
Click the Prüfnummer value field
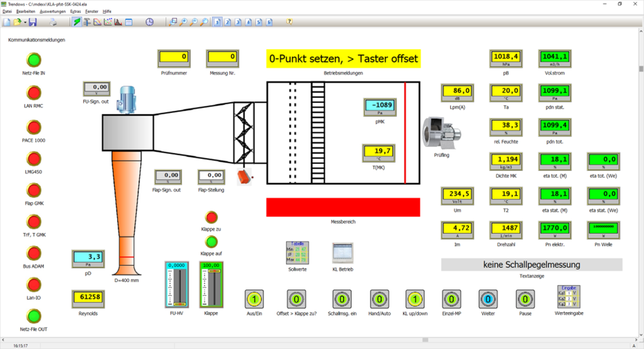174,57
